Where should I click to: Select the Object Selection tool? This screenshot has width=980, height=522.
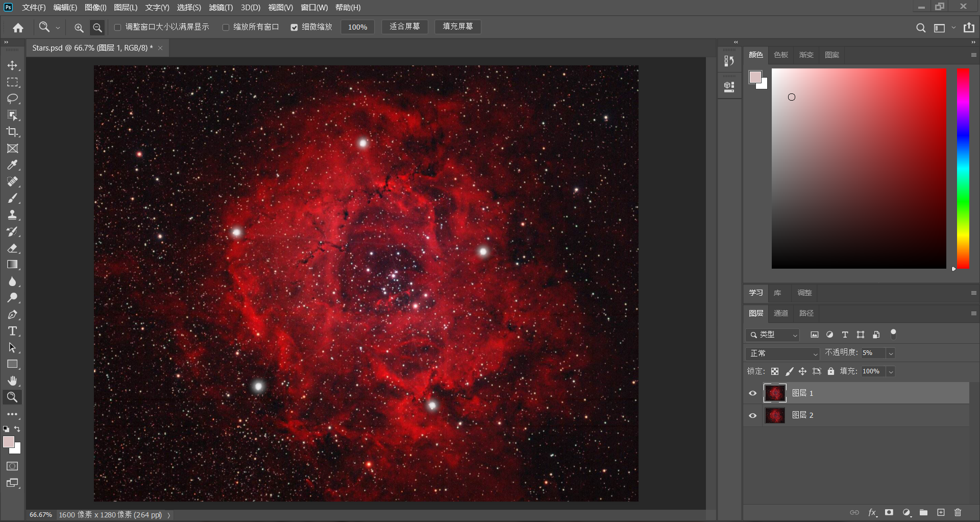pyautogui.click(x=12, y=115)
